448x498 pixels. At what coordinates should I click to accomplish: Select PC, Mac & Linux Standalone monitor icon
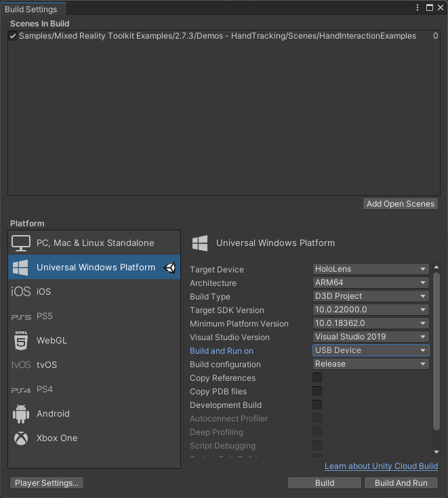tap(21, 243)
